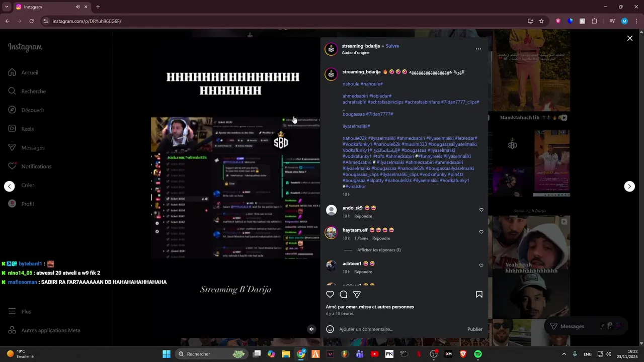This screenshot has width=644, height=362.
Task: Go to previous post arrow
Action: pyautogui.click(x=10, y=187)
